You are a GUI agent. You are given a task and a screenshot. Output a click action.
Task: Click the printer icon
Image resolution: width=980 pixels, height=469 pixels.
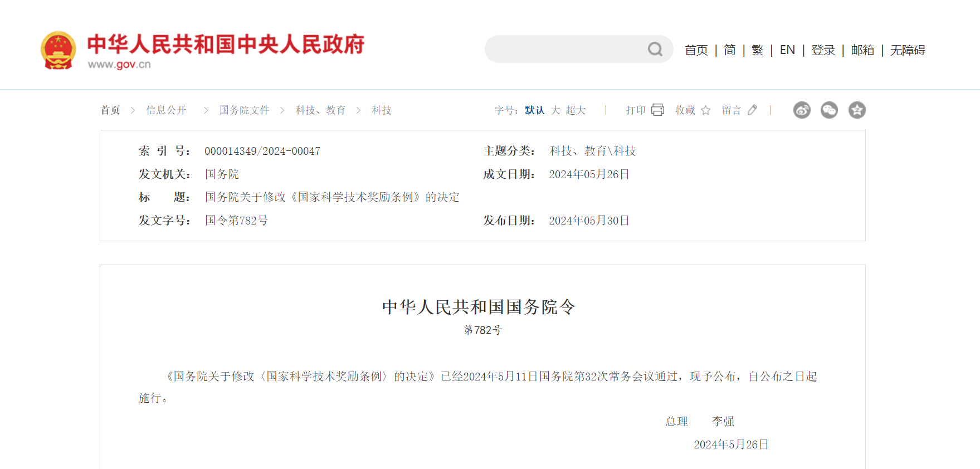[657, 110]
